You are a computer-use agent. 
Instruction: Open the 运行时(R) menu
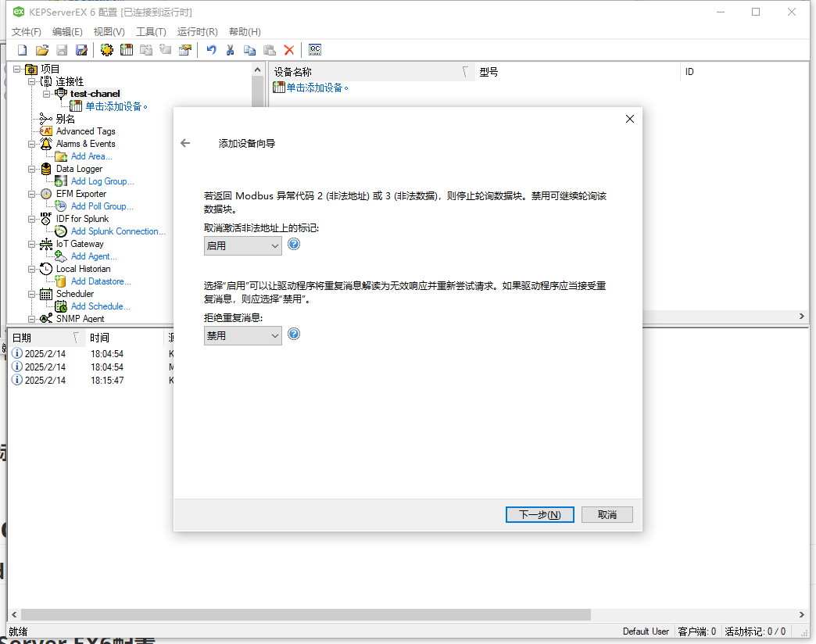tap(197, 32)
